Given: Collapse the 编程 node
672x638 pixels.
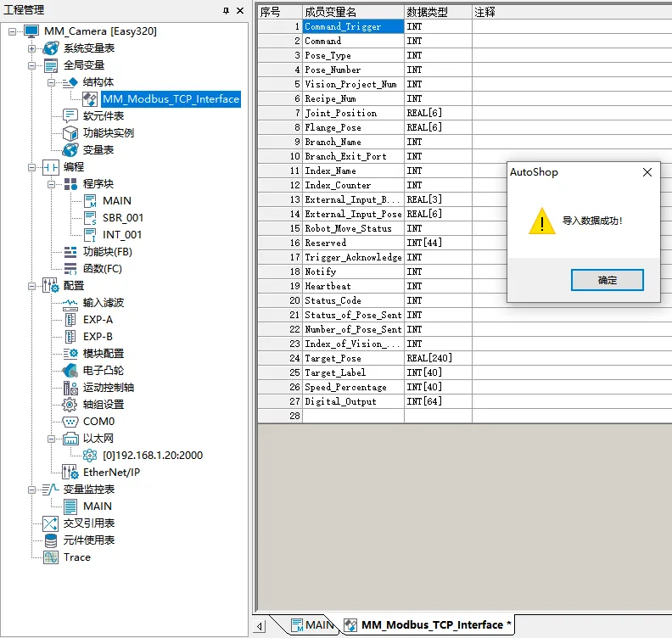Looking at the screenshot, I should (31, 167).
